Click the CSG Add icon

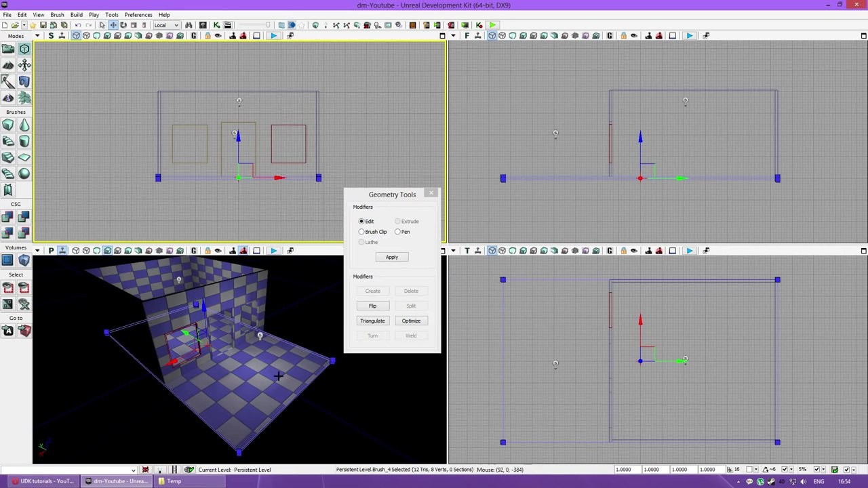tap(8, 217)
